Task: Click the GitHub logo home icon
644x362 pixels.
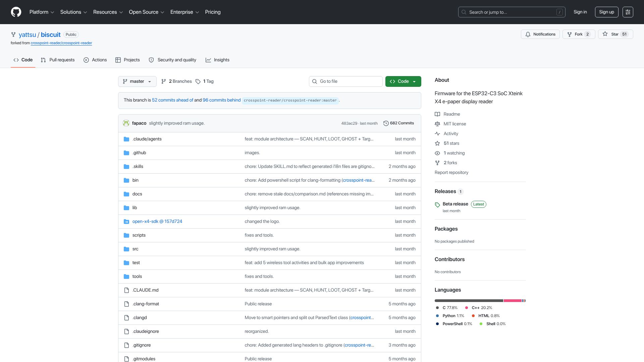Action: (x=16, y=12)
